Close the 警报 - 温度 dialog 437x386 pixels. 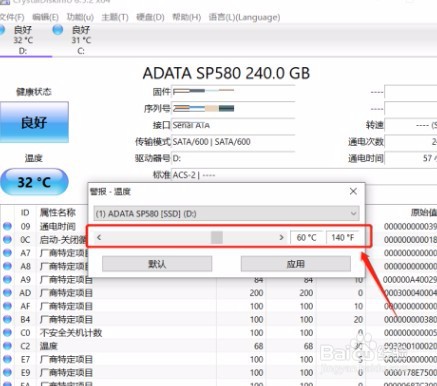pos(353,191)
